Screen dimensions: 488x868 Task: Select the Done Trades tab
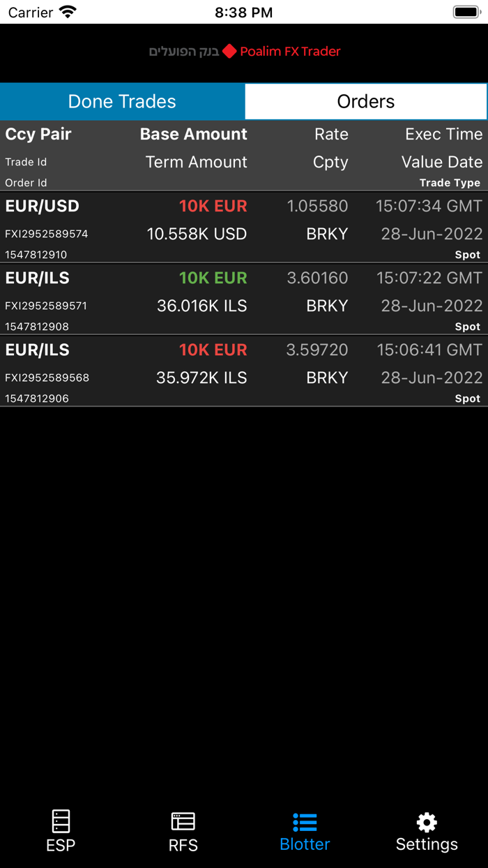(121, 101)
